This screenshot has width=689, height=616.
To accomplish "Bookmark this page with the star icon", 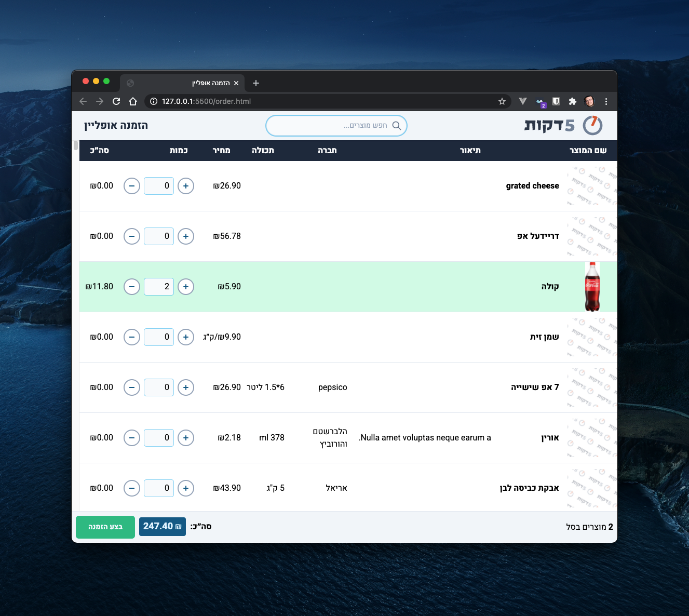I will pyautogui.click(x=502, y=101).
